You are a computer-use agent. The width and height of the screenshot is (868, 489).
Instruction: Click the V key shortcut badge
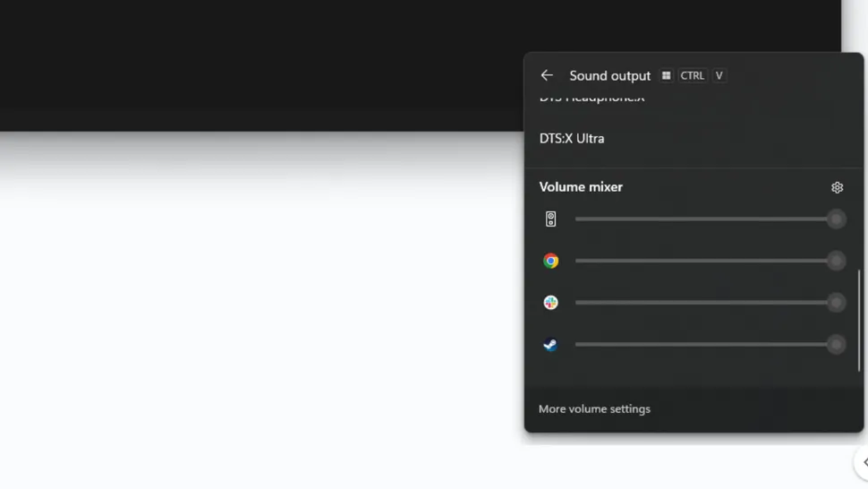coord(719,76)
